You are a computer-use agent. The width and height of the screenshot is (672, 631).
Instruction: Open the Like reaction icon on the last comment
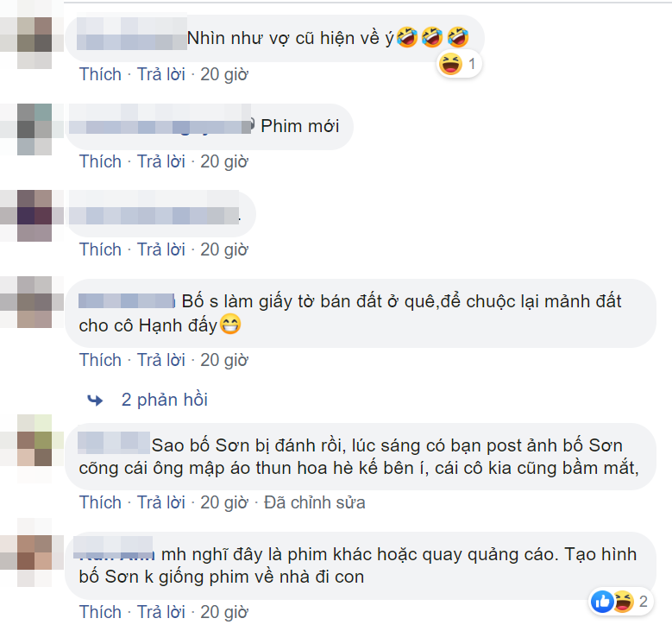[602, 602]
